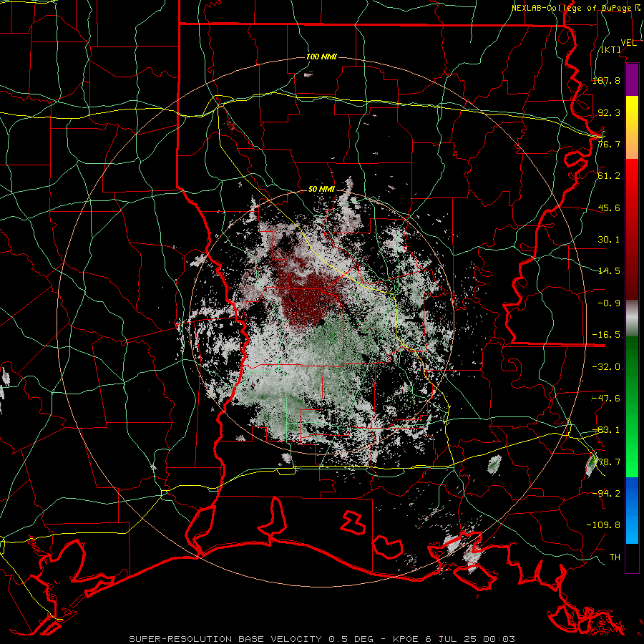
Task: Click the -109.8 velocity scale value
Action: pos(603,525)
